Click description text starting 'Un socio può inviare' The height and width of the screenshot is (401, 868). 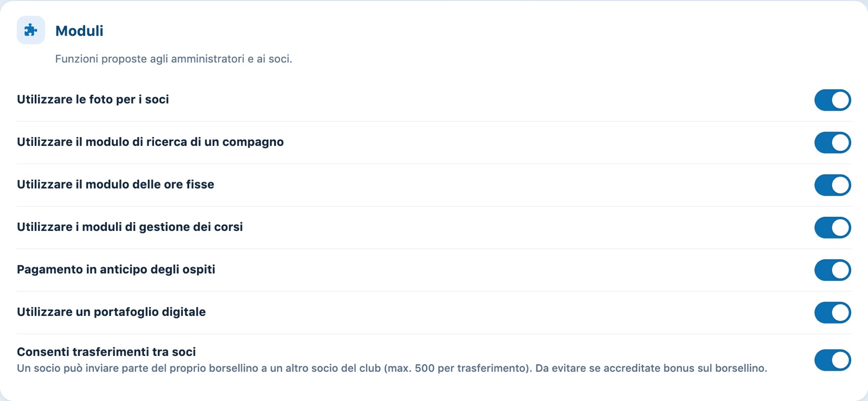point(392,368)
